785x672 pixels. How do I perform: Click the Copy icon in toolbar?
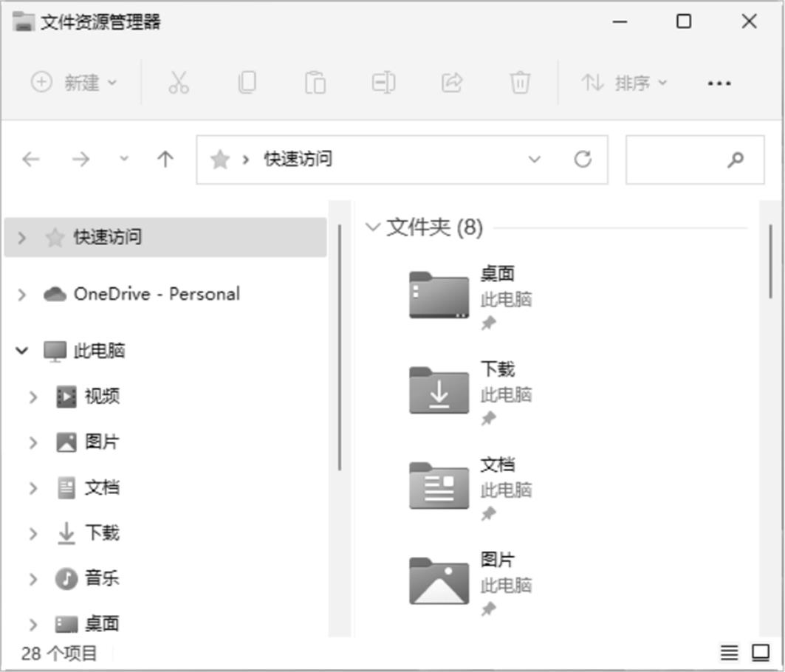pos(247,82)
